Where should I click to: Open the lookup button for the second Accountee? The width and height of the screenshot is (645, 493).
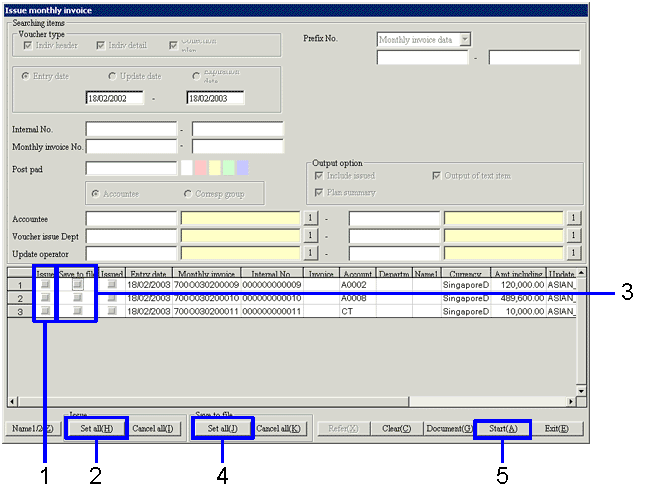pyautogui.click(x=573, y=218)
